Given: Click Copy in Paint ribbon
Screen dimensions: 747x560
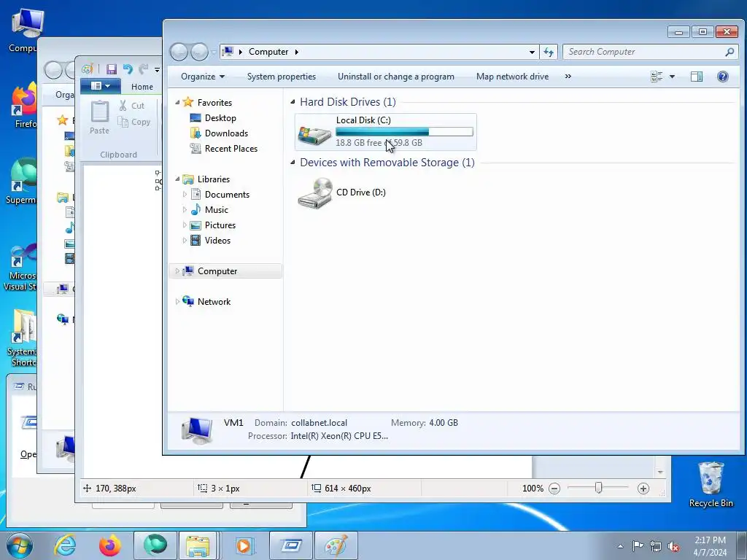Looking at the screenshot, I should (x=134, y=122).
